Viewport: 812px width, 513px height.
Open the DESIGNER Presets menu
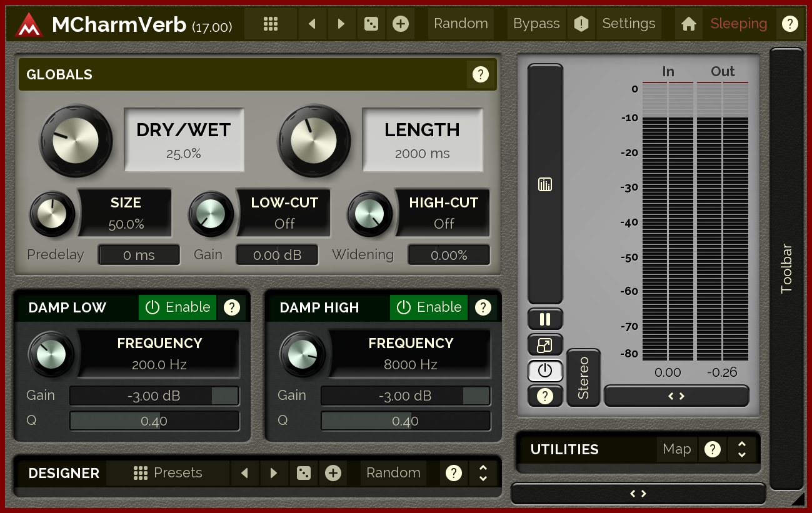[168, 473]
